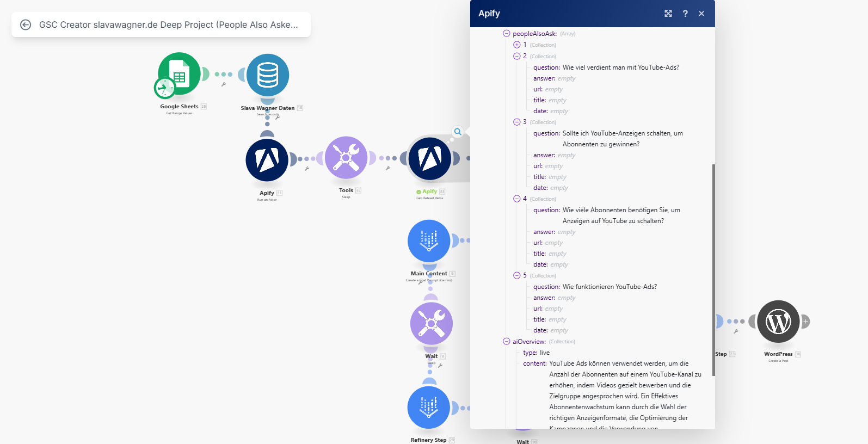Open the Refinery Step Gemini module
This screenshot has height=444, width=868.
tap(429, 408)
